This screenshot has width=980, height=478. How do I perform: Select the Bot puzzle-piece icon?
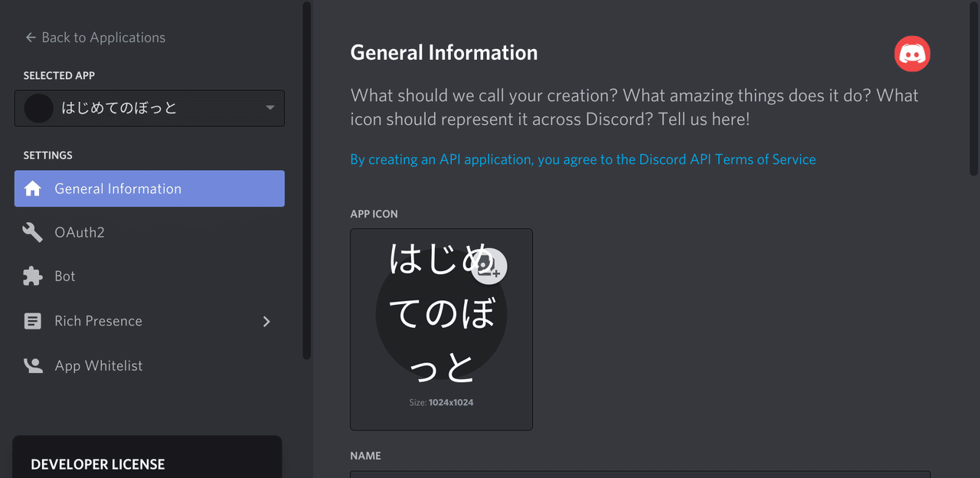point(33,276)
